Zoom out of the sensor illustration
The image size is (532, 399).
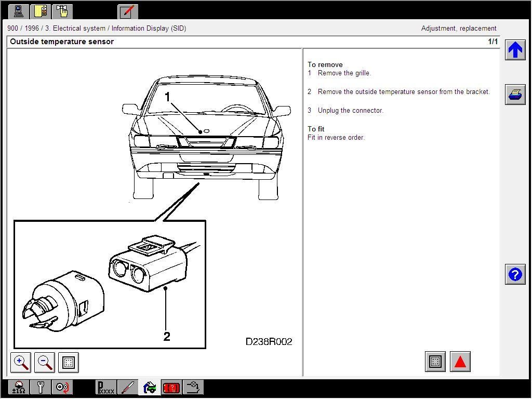(44, 362)
